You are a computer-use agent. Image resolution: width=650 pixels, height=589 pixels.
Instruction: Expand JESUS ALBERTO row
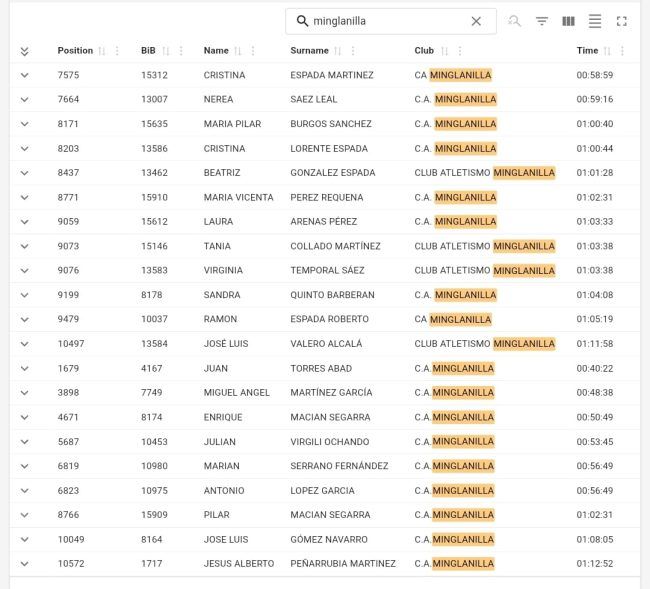click(24, 564)
